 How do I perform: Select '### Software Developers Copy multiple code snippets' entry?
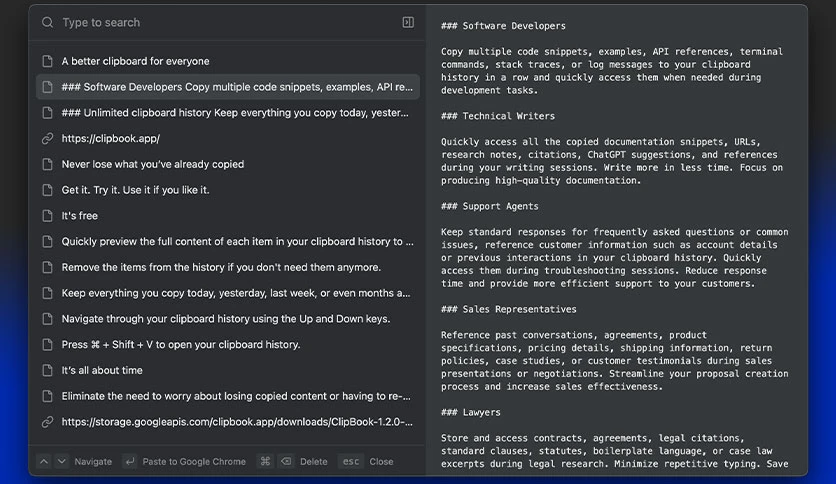pyautogui.click(x=228, y=87)
